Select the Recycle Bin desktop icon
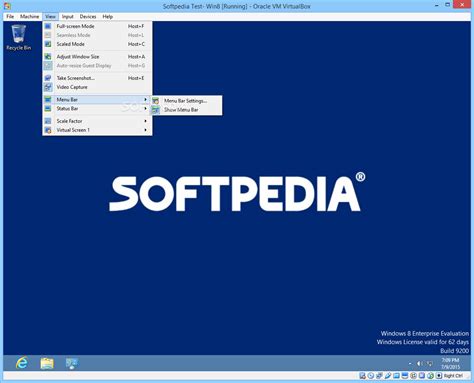The image size is (474, 383). (x=19, y=38)
